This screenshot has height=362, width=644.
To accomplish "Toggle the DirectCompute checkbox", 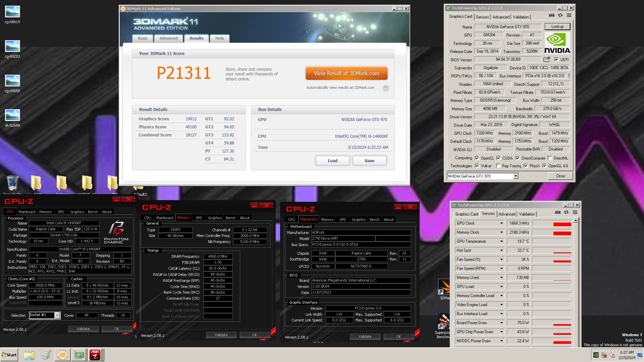I will click(518, 158).
